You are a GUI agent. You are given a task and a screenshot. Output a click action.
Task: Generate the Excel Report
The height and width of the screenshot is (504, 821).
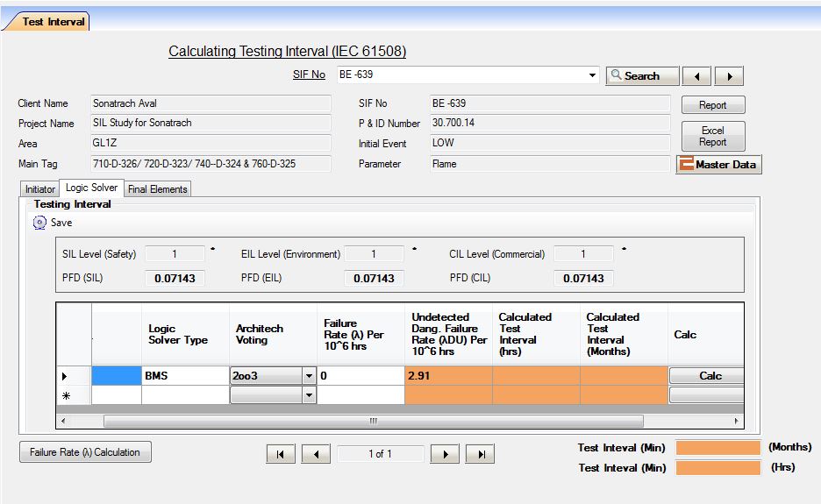tap(712, 136)
